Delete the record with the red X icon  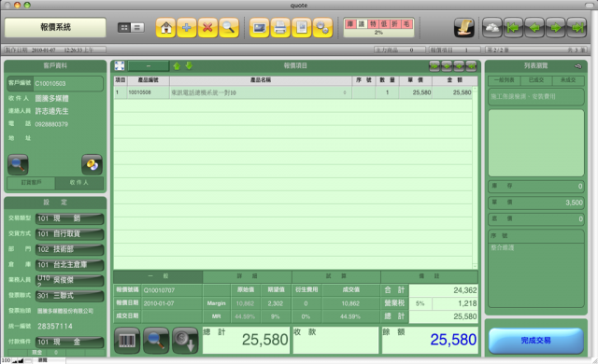point(207,28)
